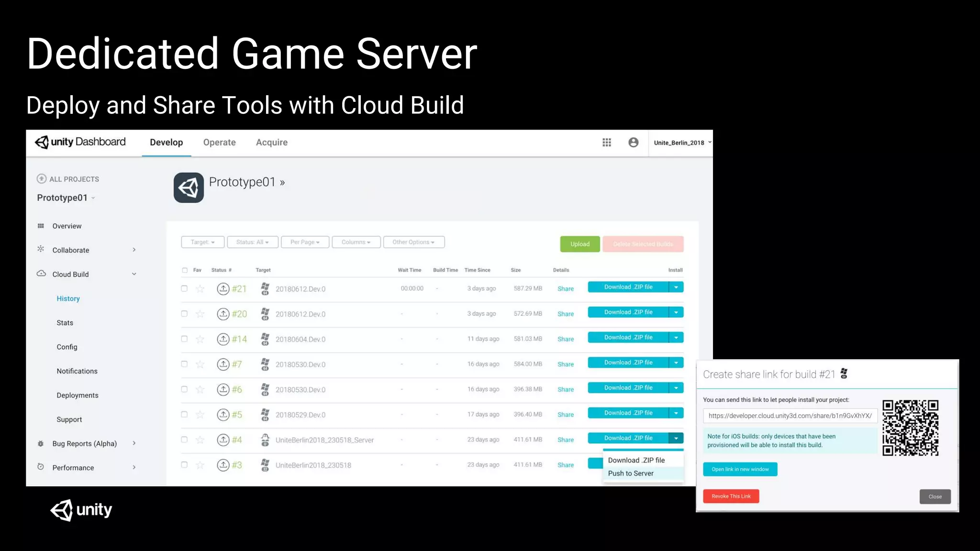Viewport: 980px width, 551px height.
Task: Click the star for build #7
Action: tap(200, 364)
